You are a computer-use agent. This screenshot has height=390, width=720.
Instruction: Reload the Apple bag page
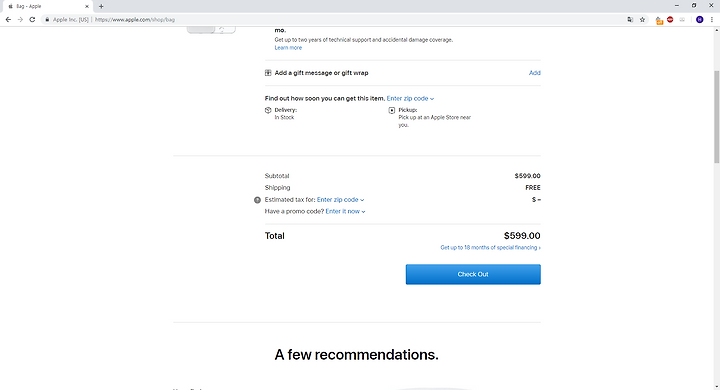click(x=32, y=20)
